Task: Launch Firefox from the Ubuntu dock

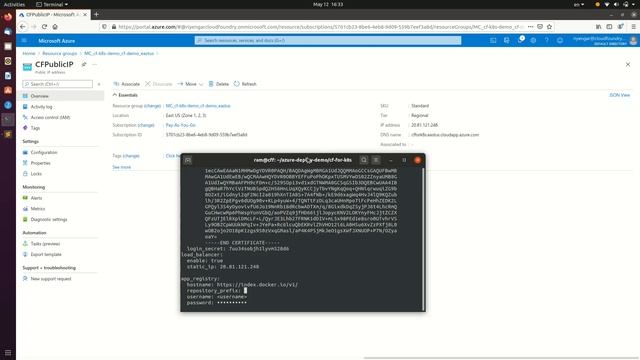Action: coord(8,17)
